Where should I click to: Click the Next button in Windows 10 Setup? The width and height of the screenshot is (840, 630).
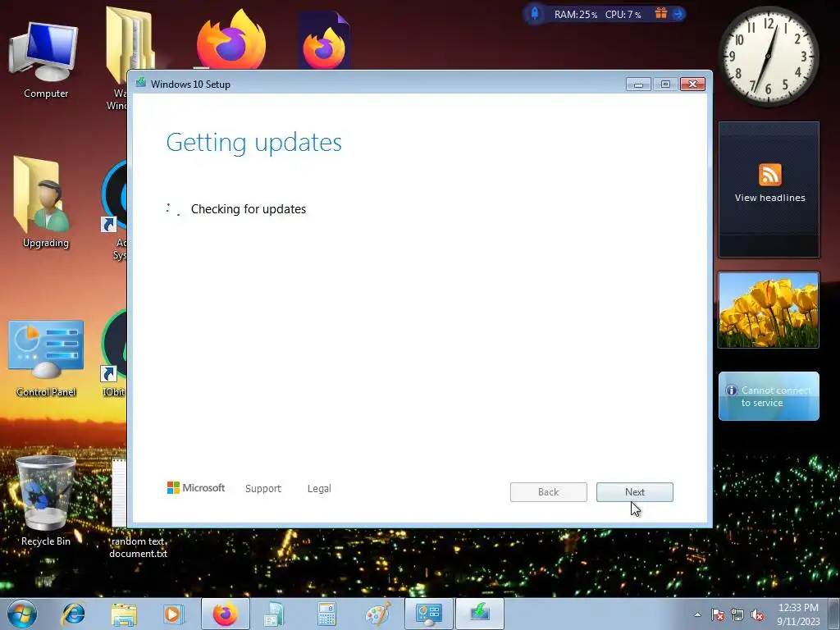pos(634,492)
